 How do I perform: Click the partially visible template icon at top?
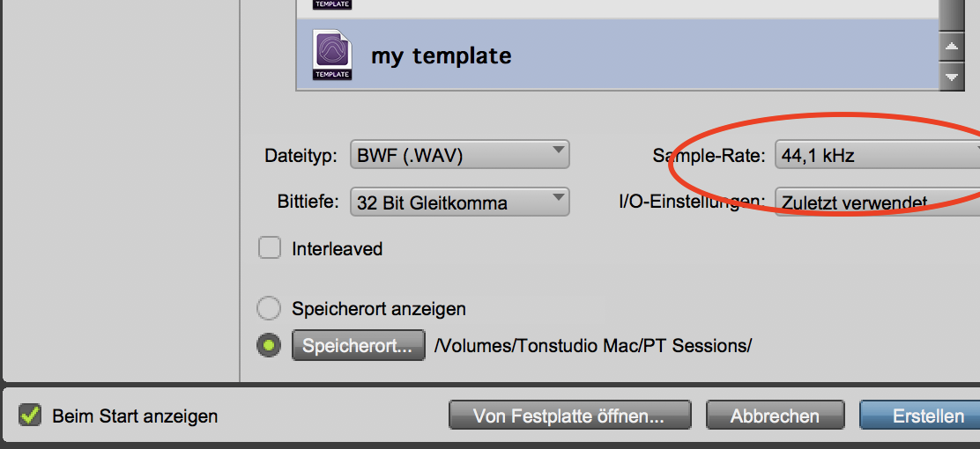332,4
